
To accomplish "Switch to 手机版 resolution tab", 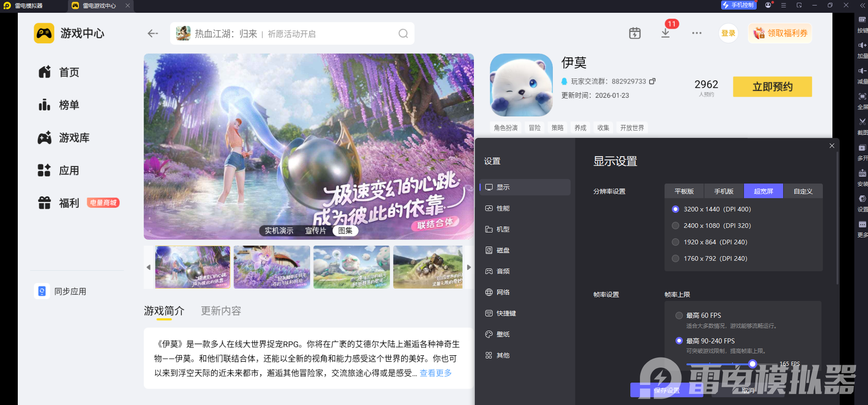I will pos(724,191).
